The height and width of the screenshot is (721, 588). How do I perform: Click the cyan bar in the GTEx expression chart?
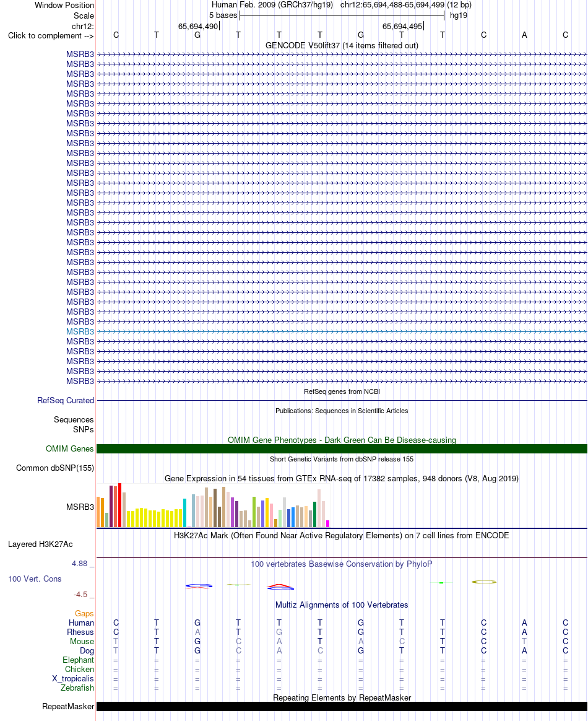(x=184, y=513)
